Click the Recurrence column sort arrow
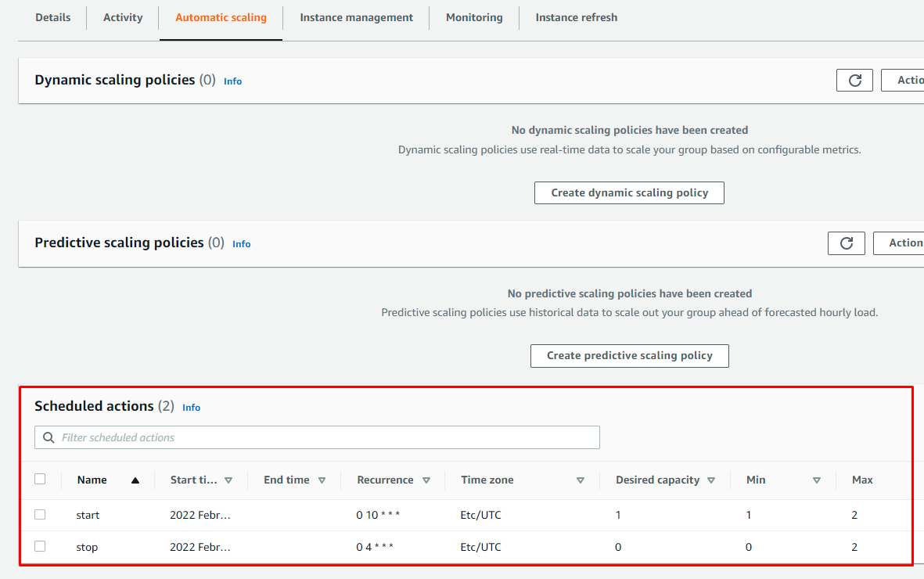This screenshot has height=579, width=924. click(x=426, y=480)
